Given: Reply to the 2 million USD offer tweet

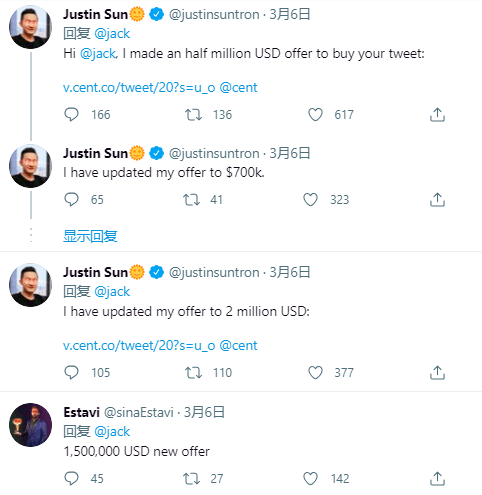Looking at the screenshot, I should coord(71,373).
